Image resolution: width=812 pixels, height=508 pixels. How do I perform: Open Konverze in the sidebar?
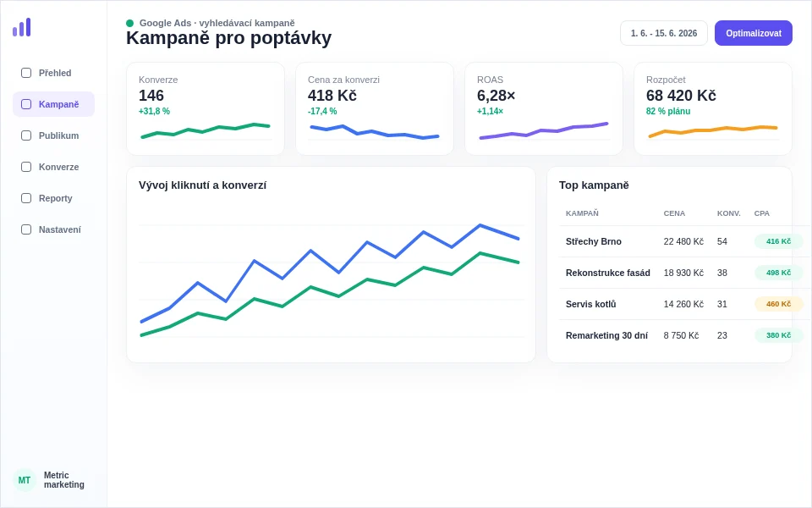54,167
